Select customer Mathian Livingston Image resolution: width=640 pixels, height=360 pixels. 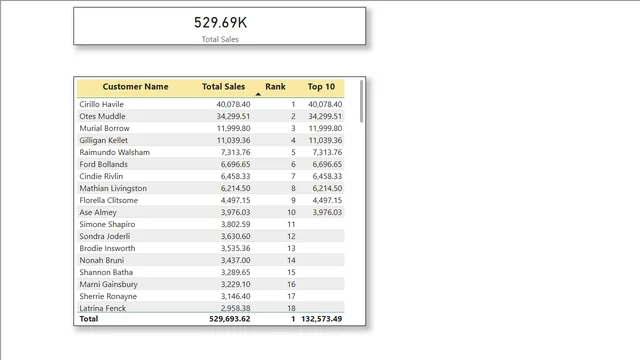tap(113, 188)
